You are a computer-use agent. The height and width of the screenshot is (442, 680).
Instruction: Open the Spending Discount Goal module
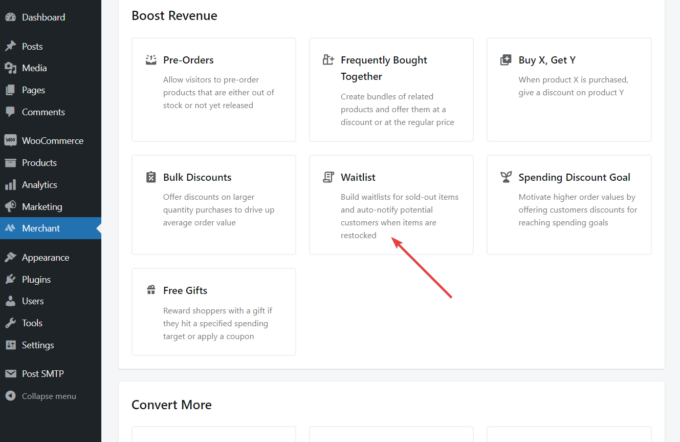[569, 205]
